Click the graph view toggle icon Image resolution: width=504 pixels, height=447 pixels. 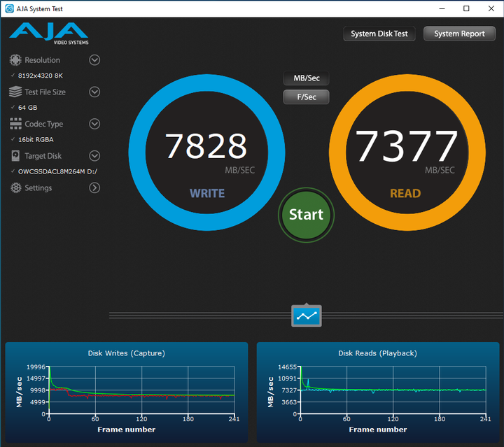(x=307, y=316)
